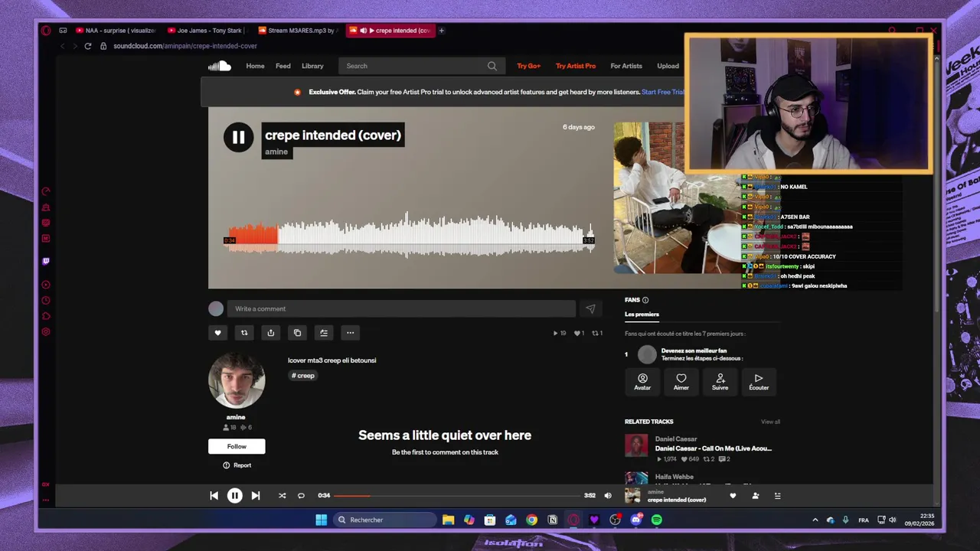The image size is (980, 551).
Task: Click the Daniel Caesar track thumbnail
Action: click(x=636, y=445)
